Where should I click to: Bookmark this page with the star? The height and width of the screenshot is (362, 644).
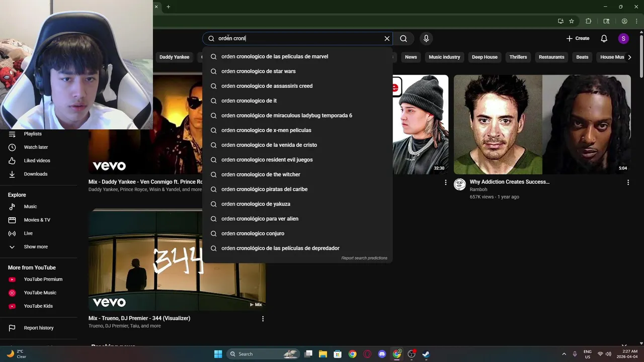click(572, 21)
